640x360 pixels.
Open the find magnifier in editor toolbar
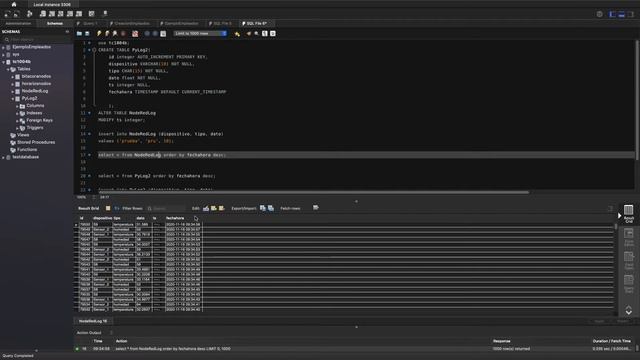[257, 33]
